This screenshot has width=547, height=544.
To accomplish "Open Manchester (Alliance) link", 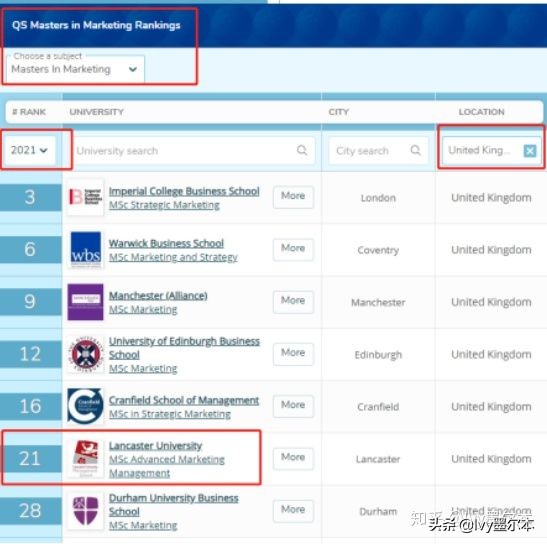I will point(158,296).
